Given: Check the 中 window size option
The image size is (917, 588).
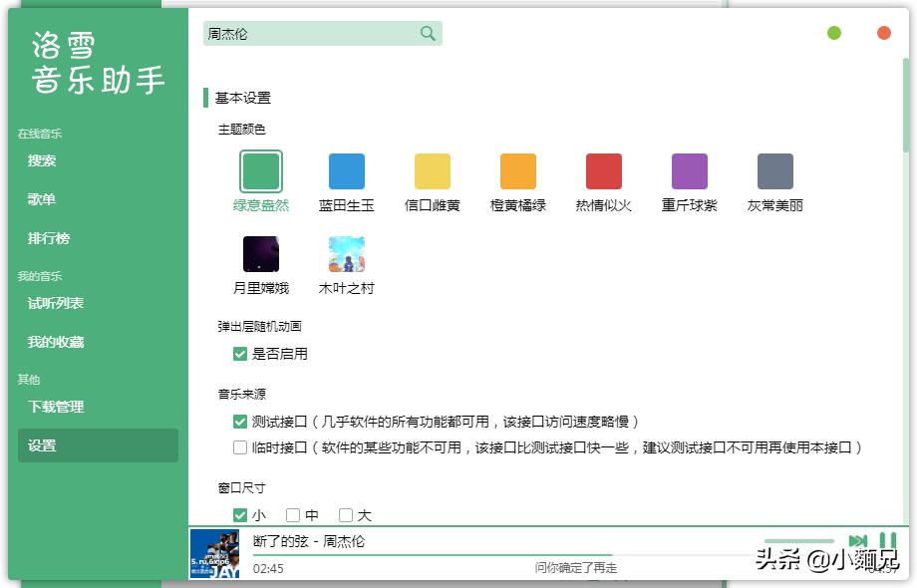Looking at the screenshot, I should tap(293, 514).
